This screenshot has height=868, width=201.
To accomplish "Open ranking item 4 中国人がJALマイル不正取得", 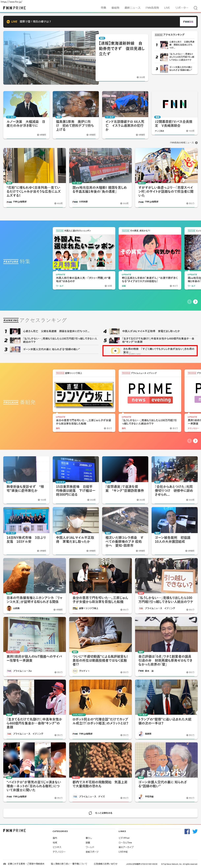I will click(x=150, y=331).
